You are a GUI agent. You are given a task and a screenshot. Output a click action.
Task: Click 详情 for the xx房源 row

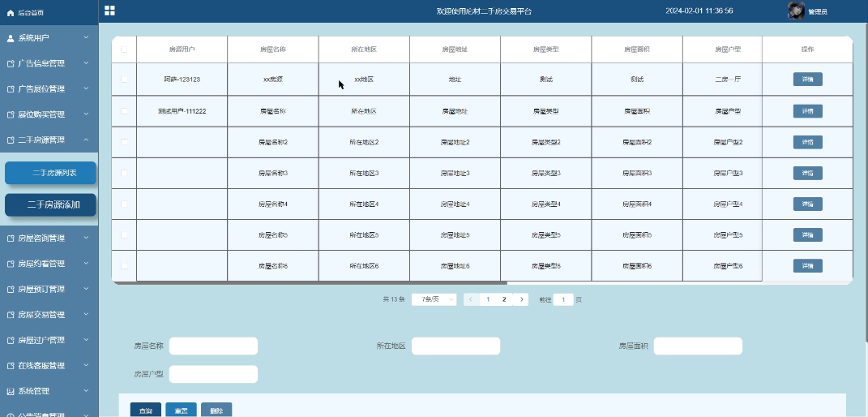(x=808, y=80)
